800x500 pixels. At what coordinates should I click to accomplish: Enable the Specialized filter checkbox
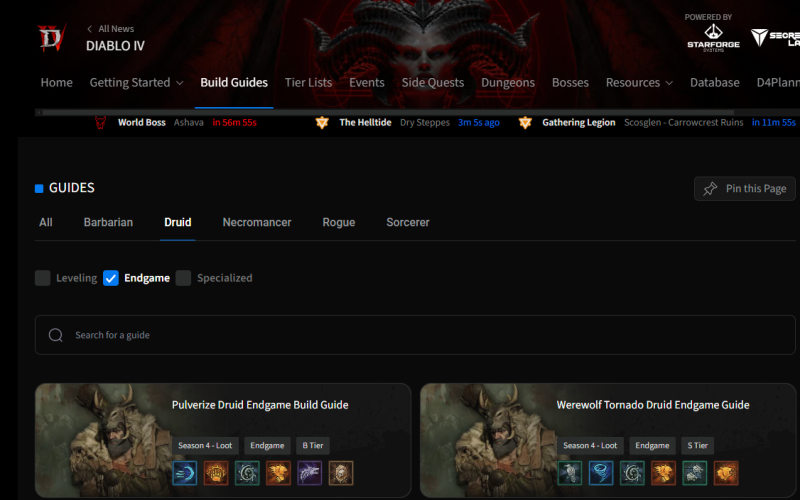pyautogui.click(x=183, y=278)
